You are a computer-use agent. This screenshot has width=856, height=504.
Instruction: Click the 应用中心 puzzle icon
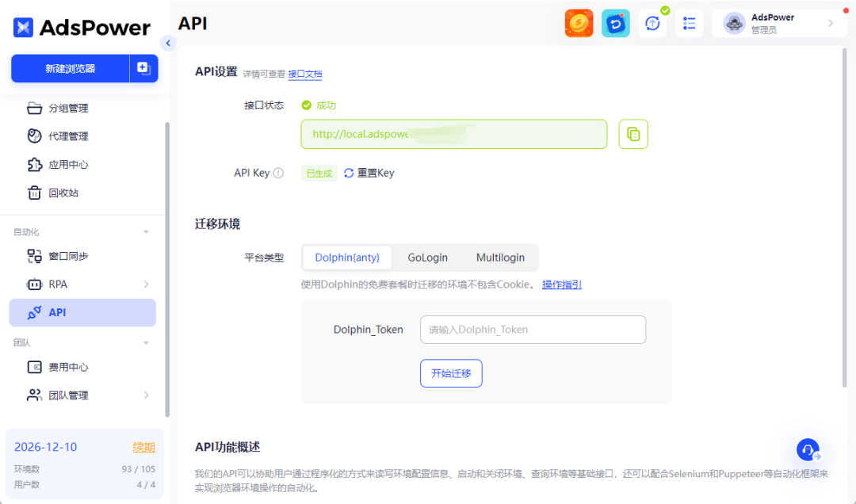coord(34,164)
